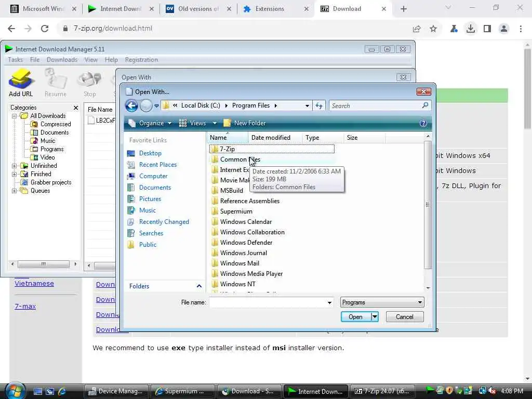Image resolution: width=532 pixels, height=399 pixels.
Task: Click the Open button's split arrow
Action: tap(375, 317)
